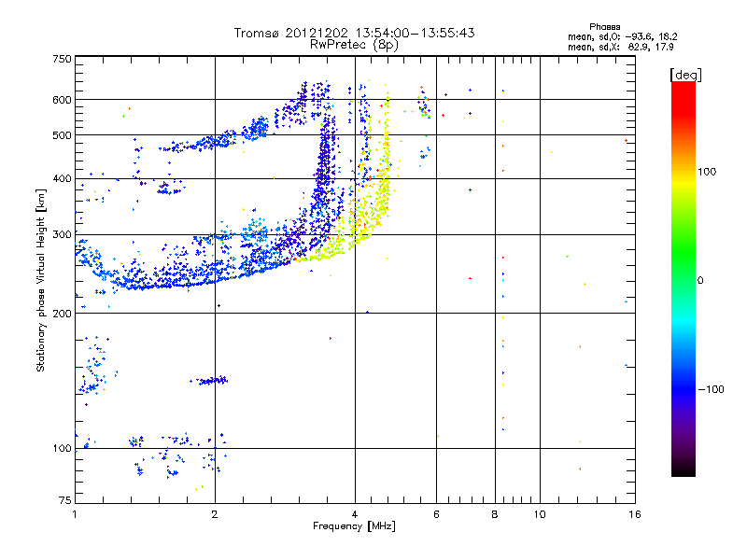The width and height of the screenshot is (747, 560).
Task: Click the 'Frequency [MHz]' axis label
Action: 354,526
